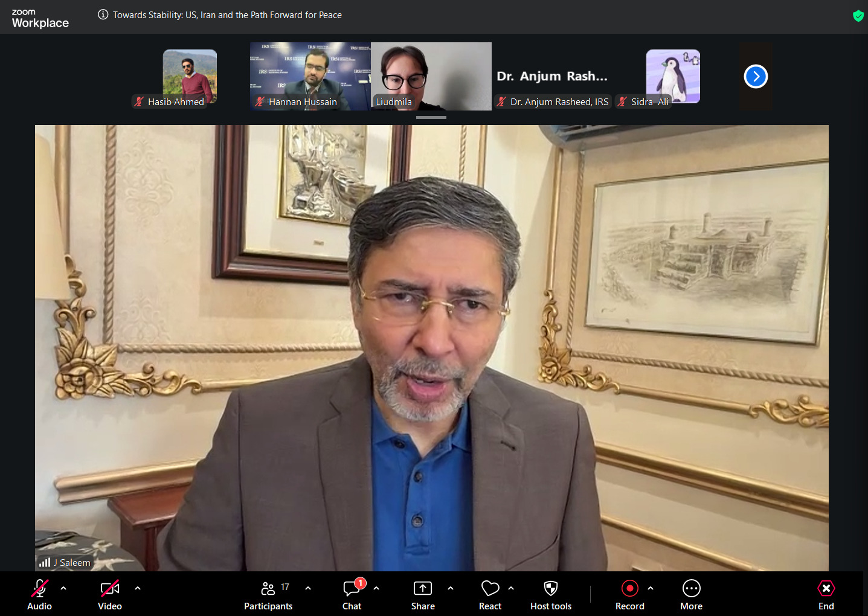Click the J Saleem name label
This screenshot has width=868, height=616.
click(x=72, y=563)
